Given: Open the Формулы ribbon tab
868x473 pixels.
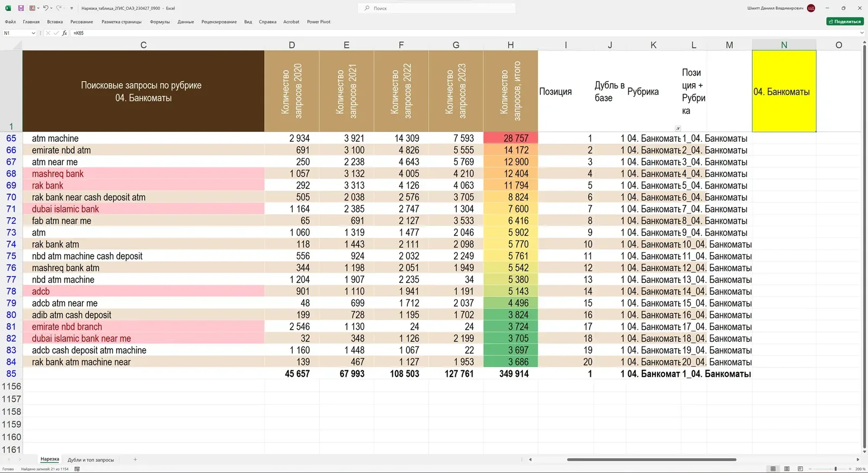Looking at the screenshot, I should [160, 22].
